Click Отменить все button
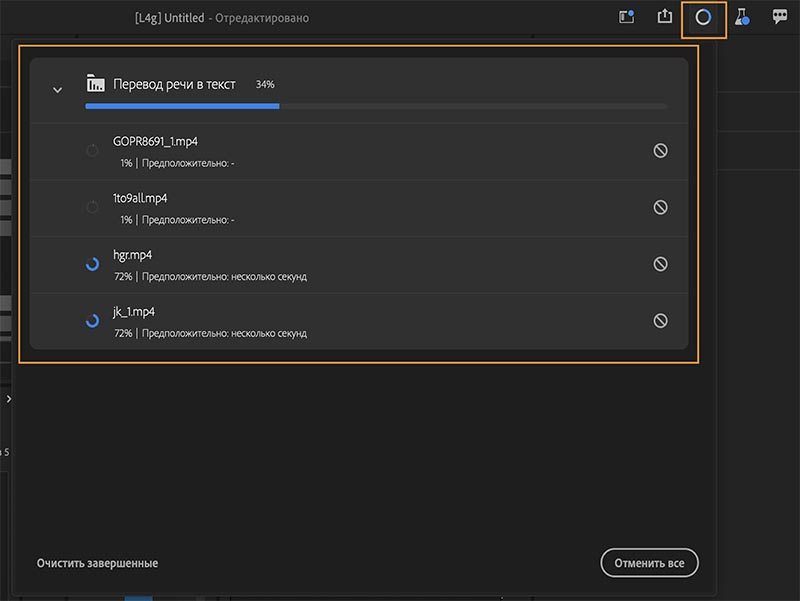 pyautogui.click(x=649, y=563)
